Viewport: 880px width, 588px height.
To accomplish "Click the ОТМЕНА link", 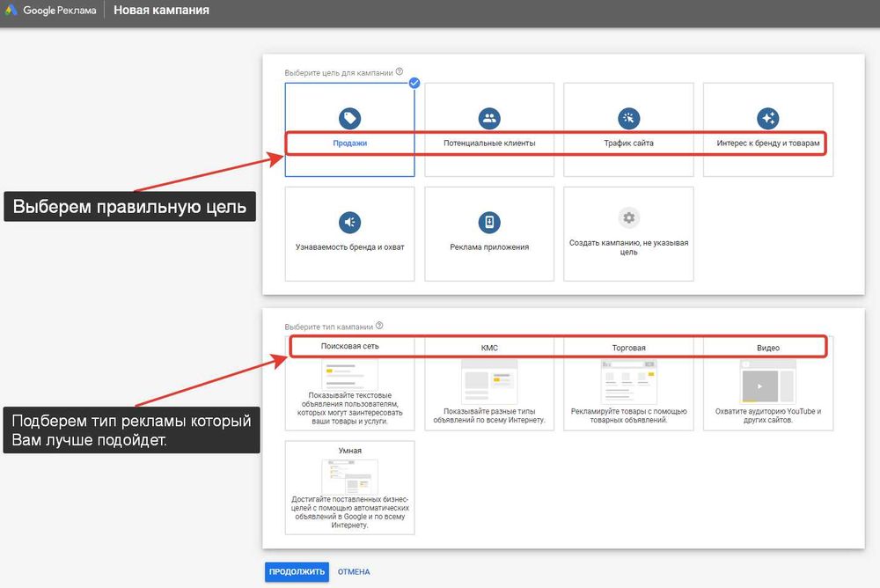I will [x=354, y=571].
